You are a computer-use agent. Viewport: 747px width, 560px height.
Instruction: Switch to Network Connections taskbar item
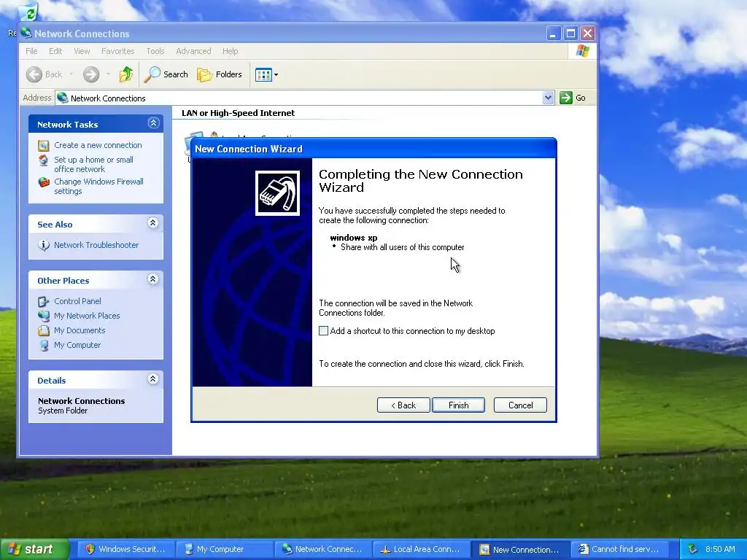322,550
